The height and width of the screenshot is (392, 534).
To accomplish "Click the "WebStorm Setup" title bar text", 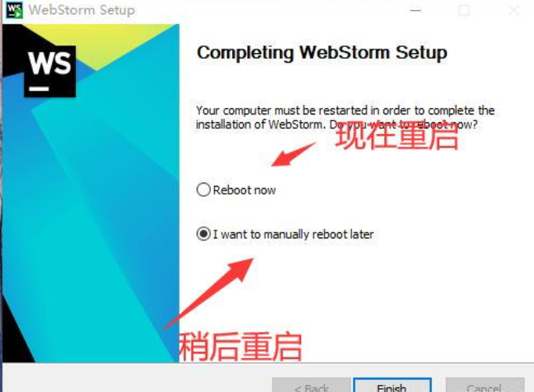I will pos(82,10).
